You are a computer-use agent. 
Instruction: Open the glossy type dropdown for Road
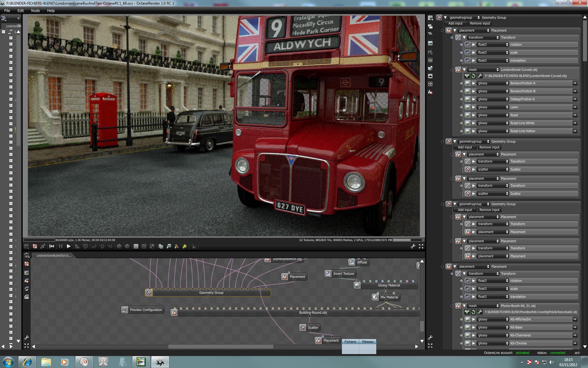493,115
